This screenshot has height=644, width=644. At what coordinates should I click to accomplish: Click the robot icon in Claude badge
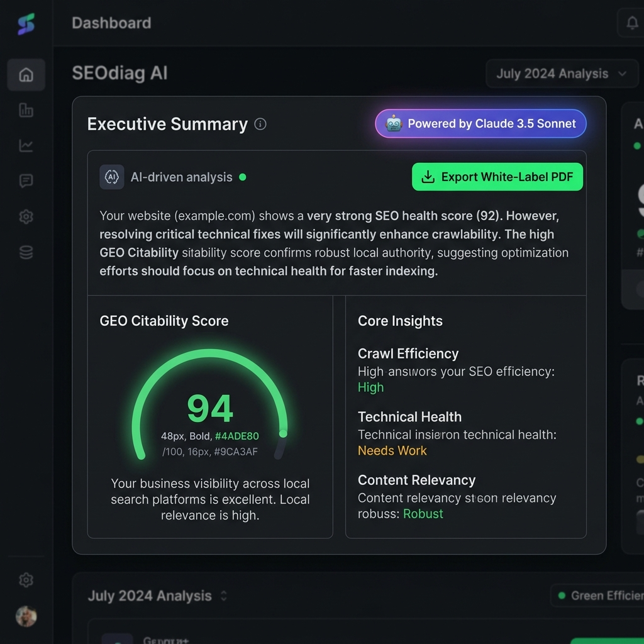coord(394,124)
